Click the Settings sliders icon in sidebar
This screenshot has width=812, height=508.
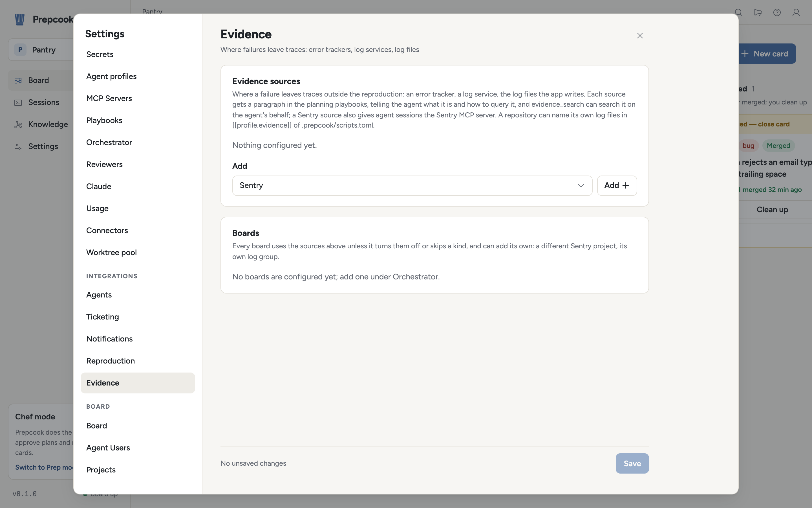point(18,146)
